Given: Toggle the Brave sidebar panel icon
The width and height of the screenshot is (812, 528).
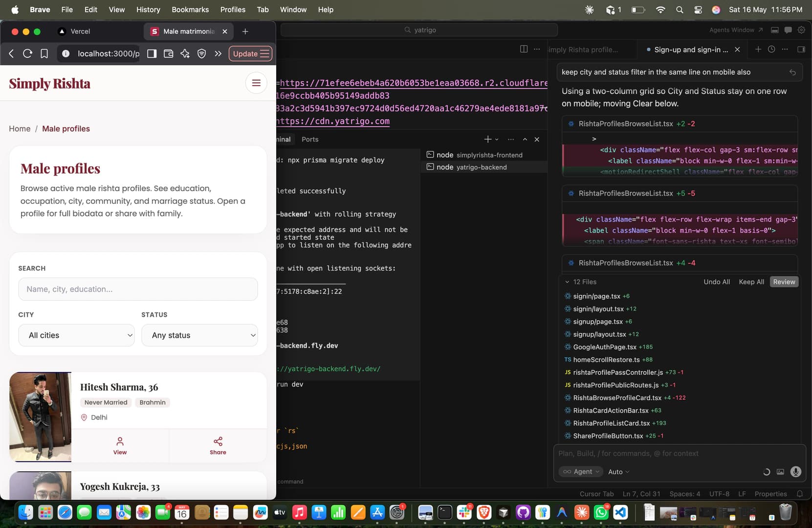Looking at the screenshot, I should pos(152,54).
